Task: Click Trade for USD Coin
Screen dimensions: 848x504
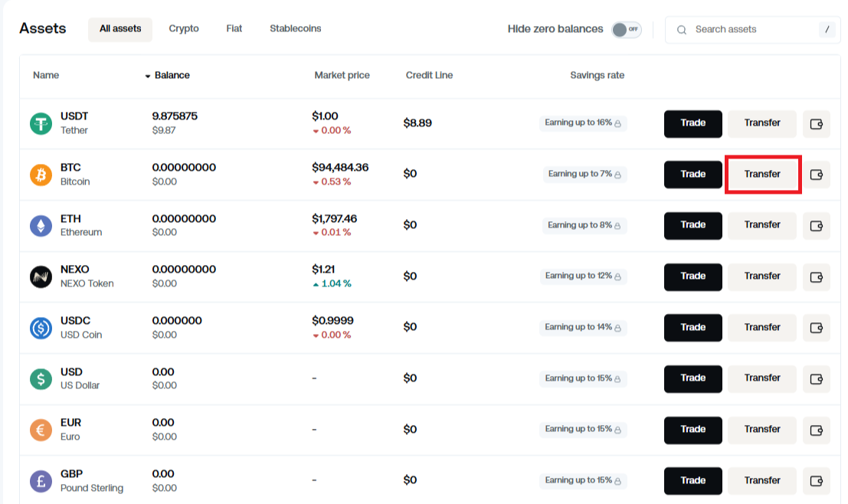Action: pos(692,328)
